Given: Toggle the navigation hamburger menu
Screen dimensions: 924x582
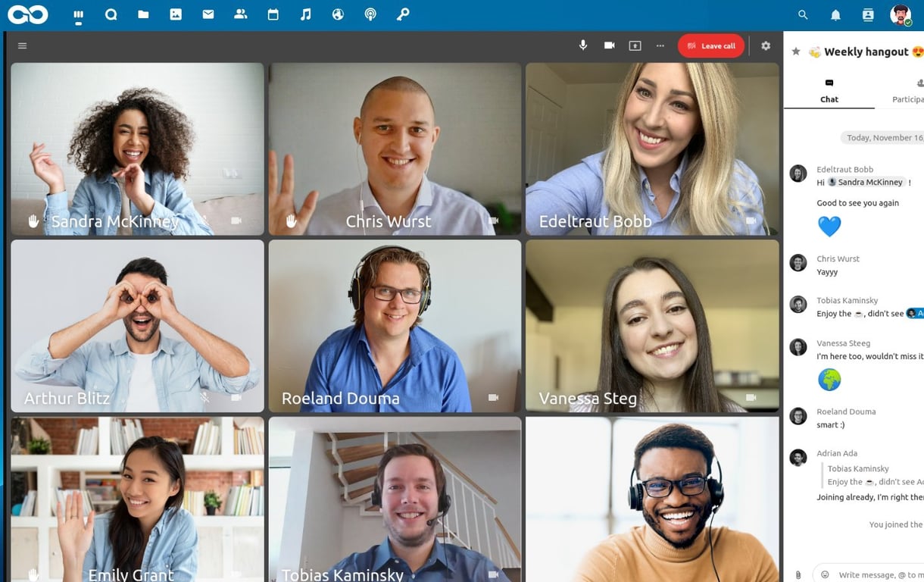Looking at the screenshot, I should tap(22, 45).
